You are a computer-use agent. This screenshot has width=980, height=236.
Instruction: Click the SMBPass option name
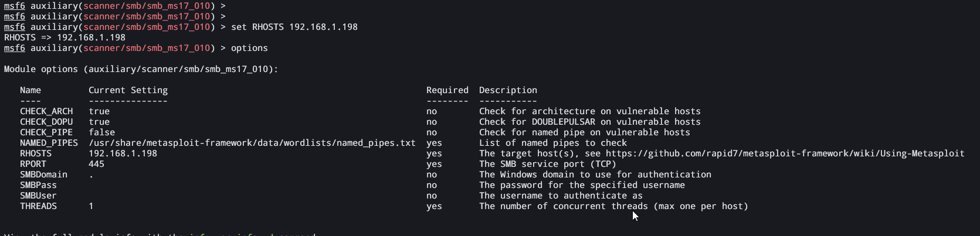coord(38,185)
